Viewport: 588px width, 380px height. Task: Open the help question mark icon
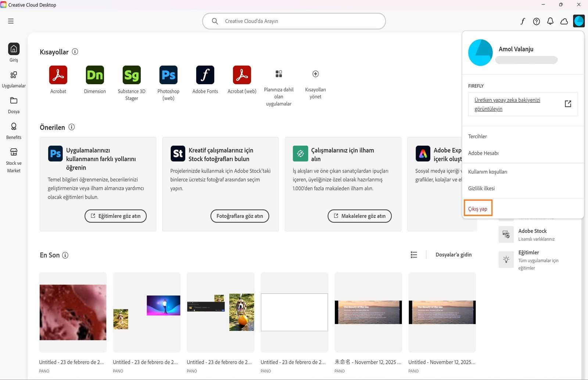coord(537,21)
